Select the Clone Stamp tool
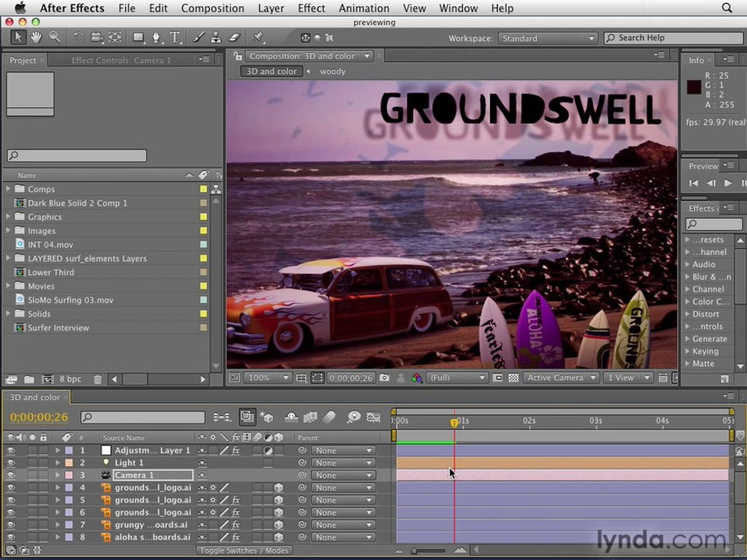The width and height of the screenshot is (747, 560). [216, 37]
